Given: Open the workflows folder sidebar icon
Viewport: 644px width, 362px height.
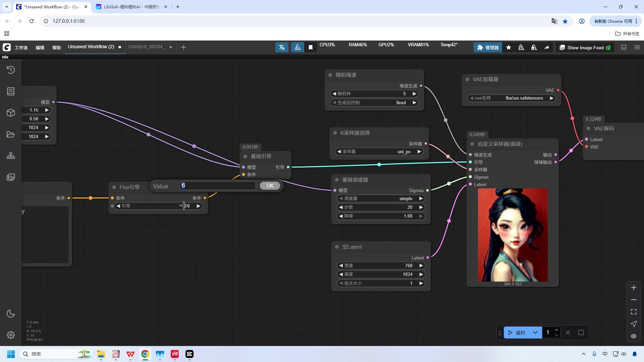Looking at the screenshot, I should click(x=11, y=134).
